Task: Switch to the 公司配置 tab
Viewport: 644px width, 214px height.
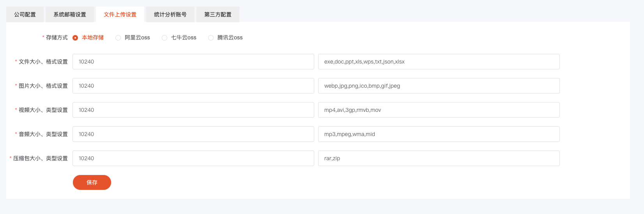Action: tap(25, 14)
